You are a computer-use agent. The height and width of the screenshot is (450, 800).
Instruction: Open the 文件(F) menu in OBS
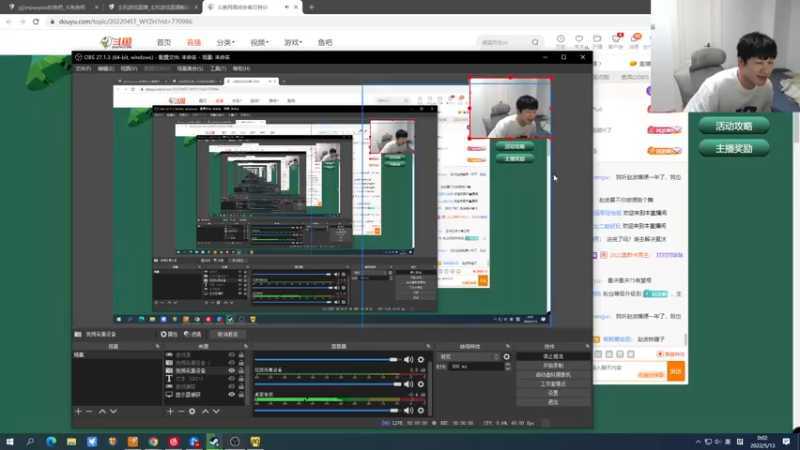(x=83, y=68)
